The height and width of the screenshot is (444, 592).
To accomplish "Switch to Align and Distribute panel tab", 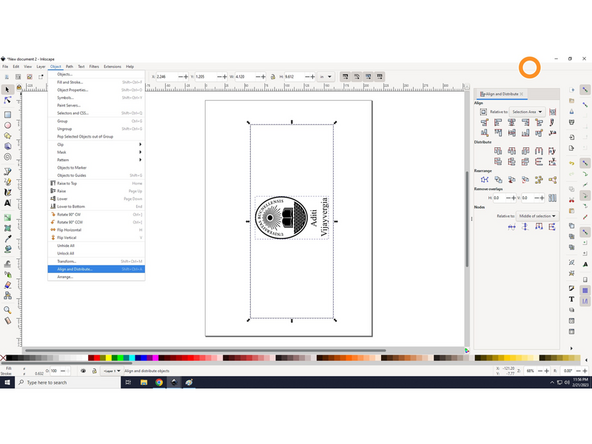I will 499,94.
